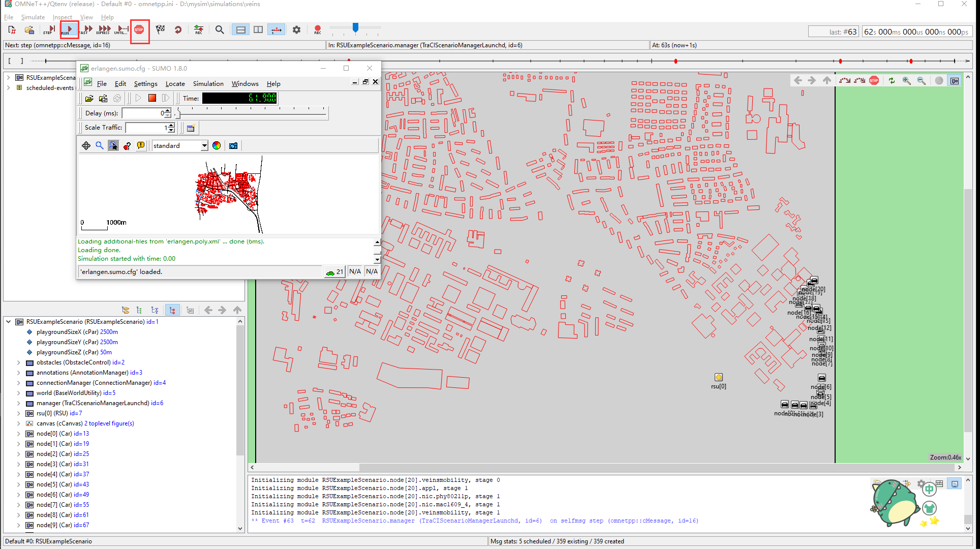
Task: Open the SUMO coloring scheme dropdown showing standard
Action: click(179, 146)
